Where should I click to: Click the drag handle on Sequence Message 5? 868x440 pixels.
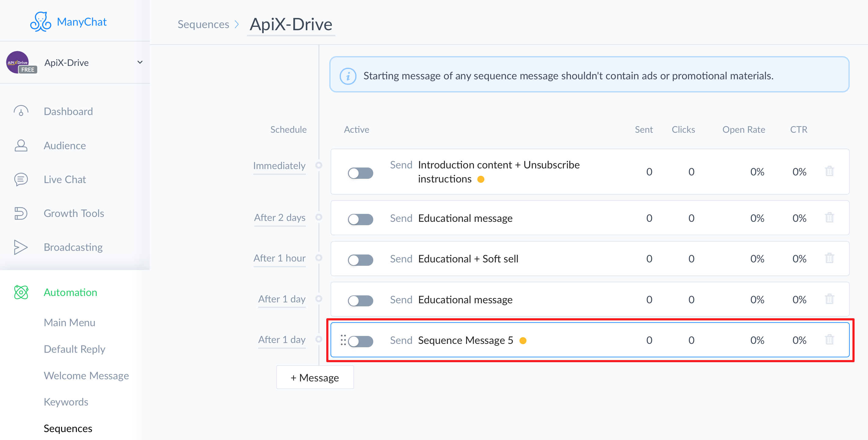coord(343,340)
